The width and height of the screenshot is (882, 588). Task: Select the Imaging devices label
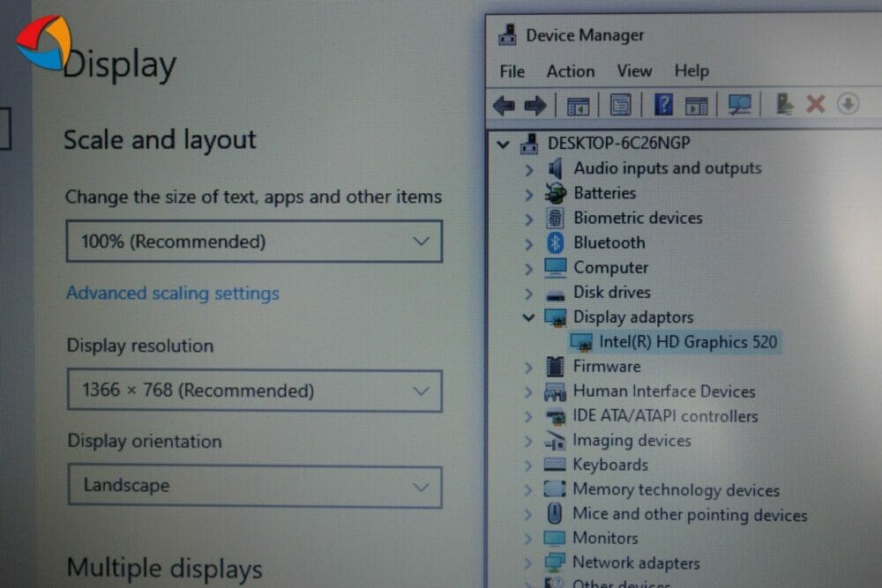click(x=632, y=441)
